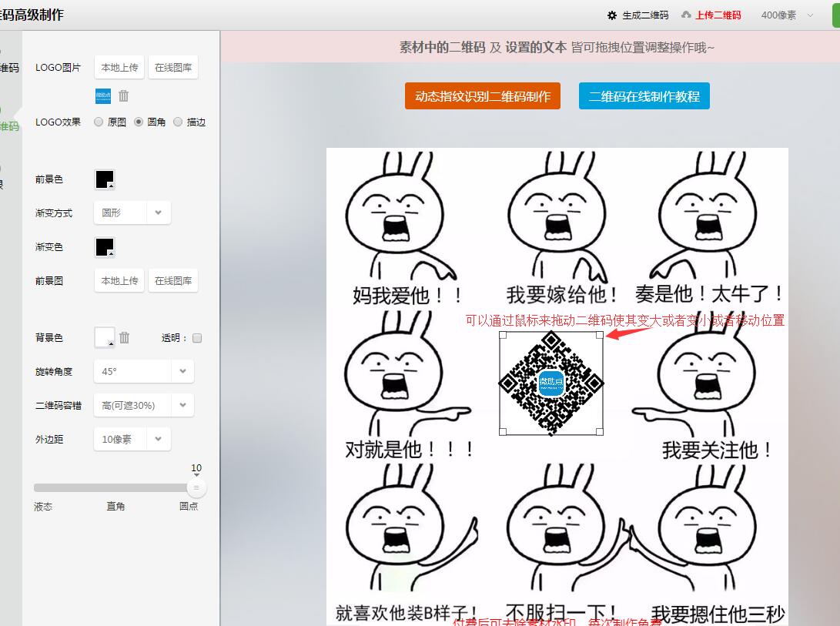This screenshot has height=626, width=840.
Task: Click LOGO图片 在线图库 button
Action: (173, 68)
